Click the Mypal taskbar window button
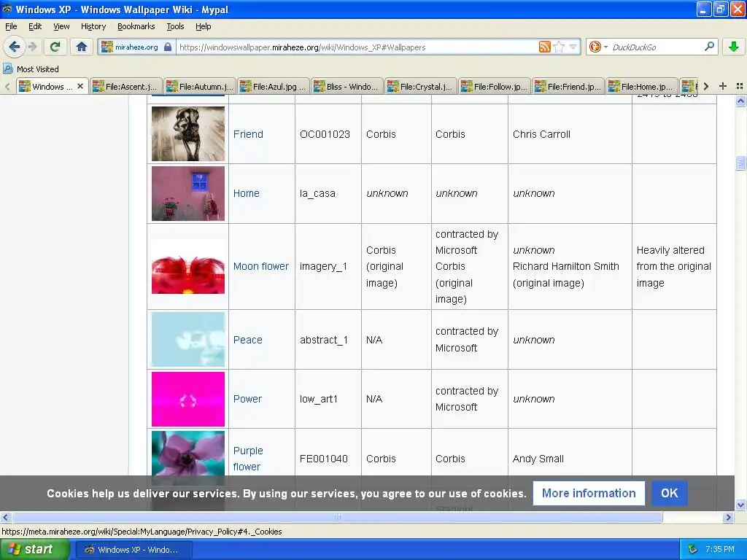 [133, 550]
